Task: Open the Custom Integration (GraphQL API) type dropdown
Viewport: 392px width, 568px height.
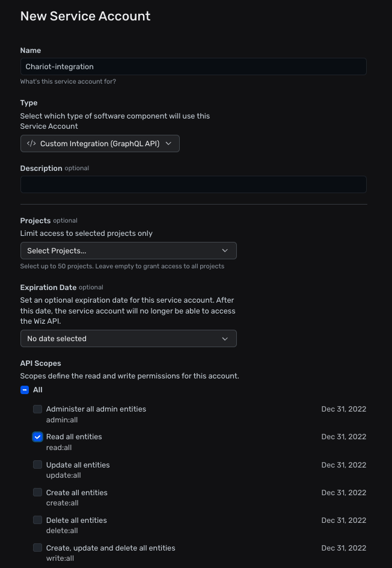Action: pyautogui.click(x=100, y=143)
